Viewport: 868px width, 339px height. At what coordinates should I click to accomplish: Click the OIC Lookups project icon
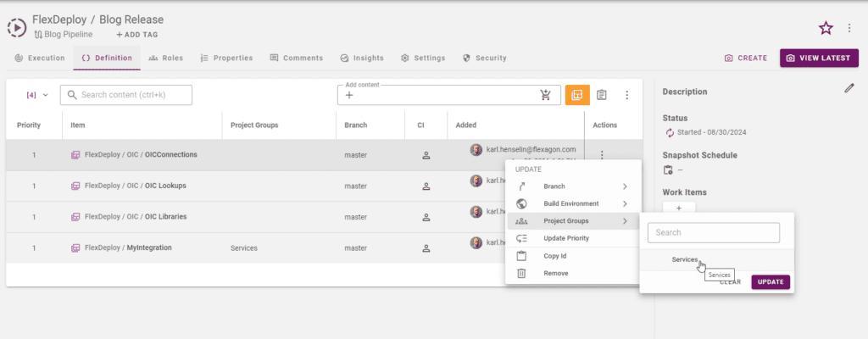pyautogui.click(x=75, y=186)
